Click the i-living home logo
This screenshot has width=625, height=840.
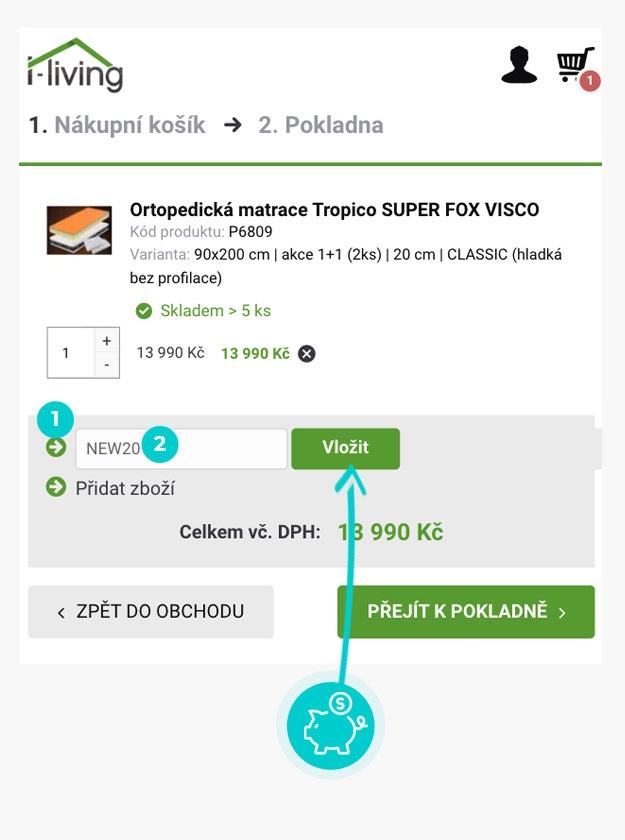tap(75, 66)
